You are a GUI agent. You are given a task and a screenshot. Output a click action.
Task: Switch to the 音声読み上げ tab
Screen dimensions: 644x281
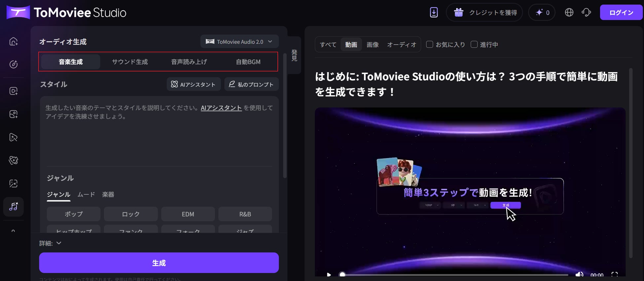[189, 62]
